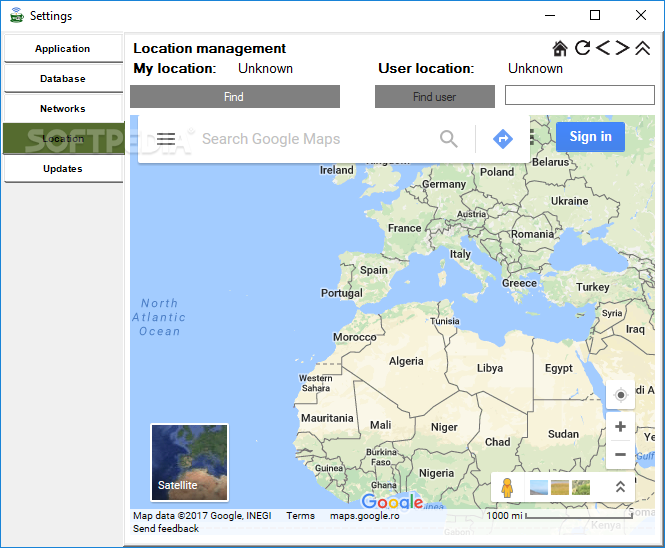This screenshot has width=665, height=548.
Task: Click the Romania label on map
Action: (532, 234)
